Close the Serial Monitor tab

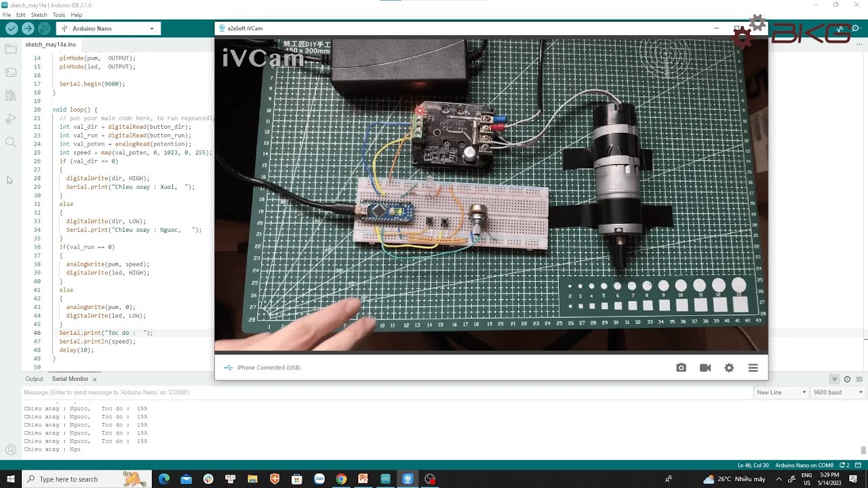click(95, 379)
